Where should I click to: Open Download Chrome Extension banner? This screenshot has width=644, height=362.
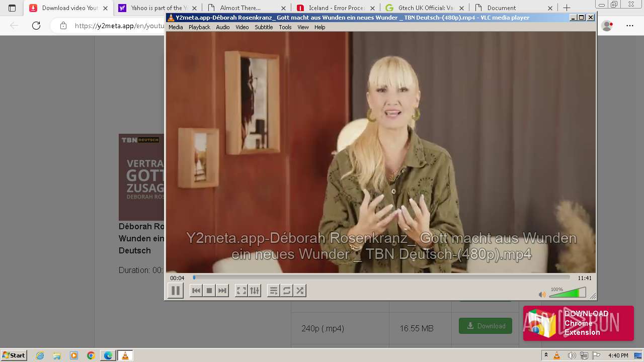579,323
